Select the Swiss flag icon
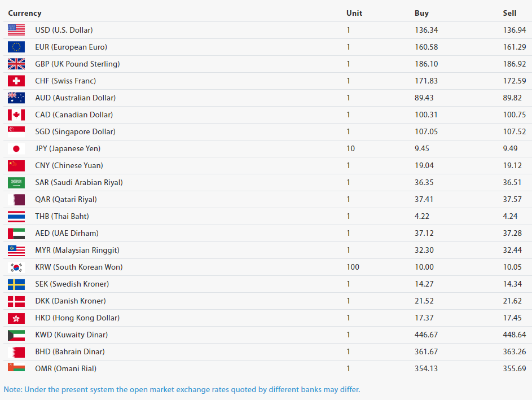 pyautogui.click(x=16, y=81)
